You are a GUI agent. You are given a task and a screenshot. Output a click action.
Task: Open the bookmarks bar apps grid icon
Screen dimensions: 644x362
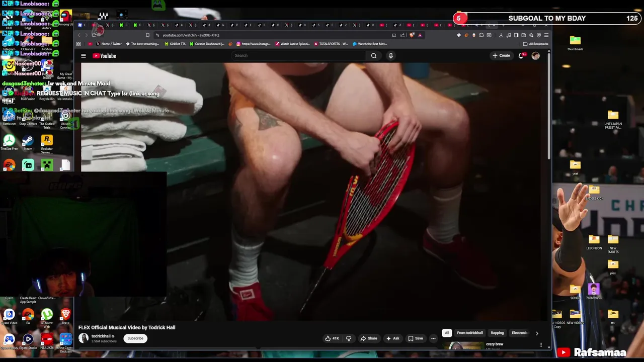(x=78, y=44)
